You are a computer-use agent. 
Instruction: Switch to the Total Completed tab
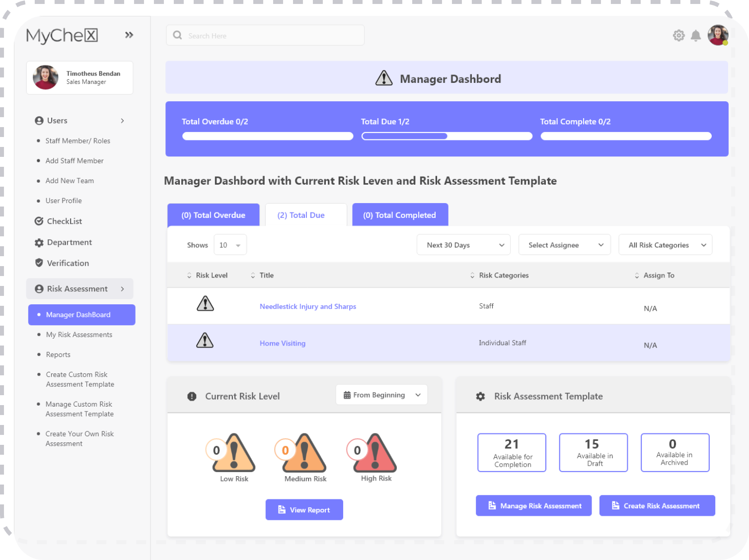click(x=400, y=215)
